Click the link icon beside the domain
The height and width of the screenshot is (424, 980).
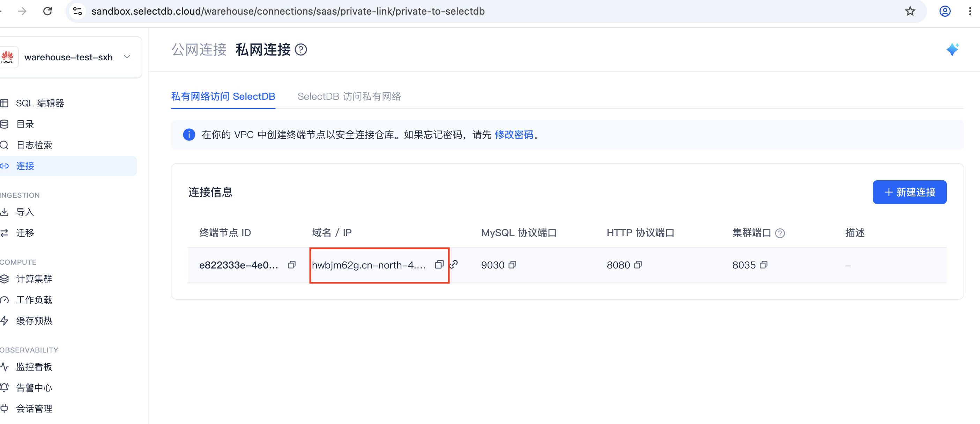454,264
